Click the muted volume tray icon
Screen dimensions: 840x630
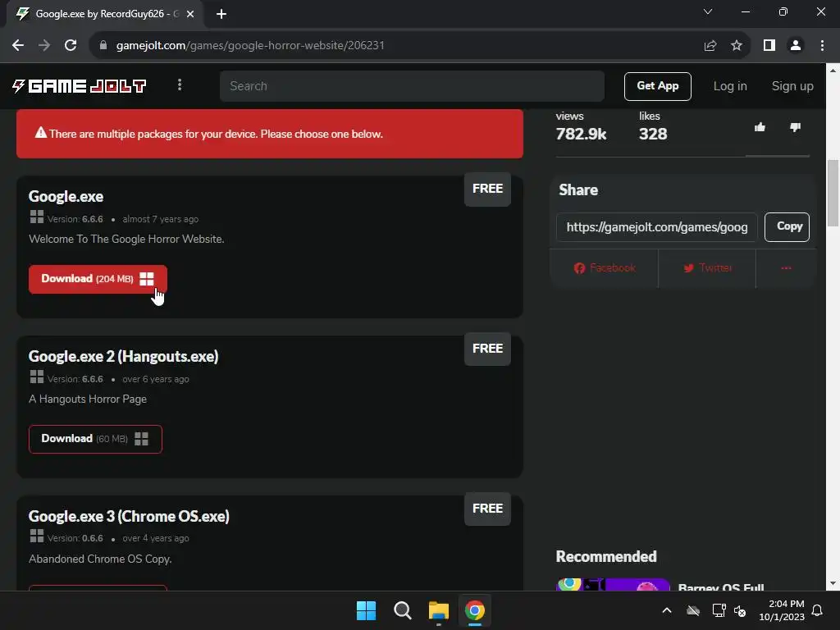point(740,610)
